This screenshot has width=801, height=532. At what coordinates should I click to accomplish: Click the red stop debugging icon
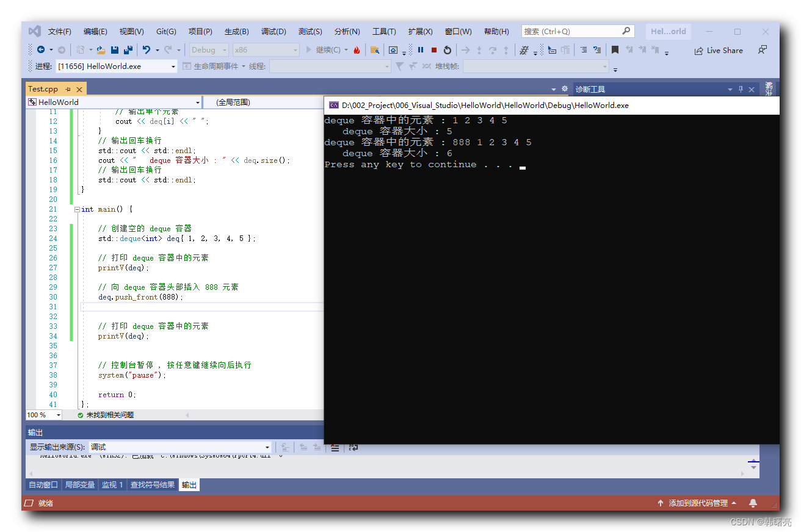(x=434, y=50)
